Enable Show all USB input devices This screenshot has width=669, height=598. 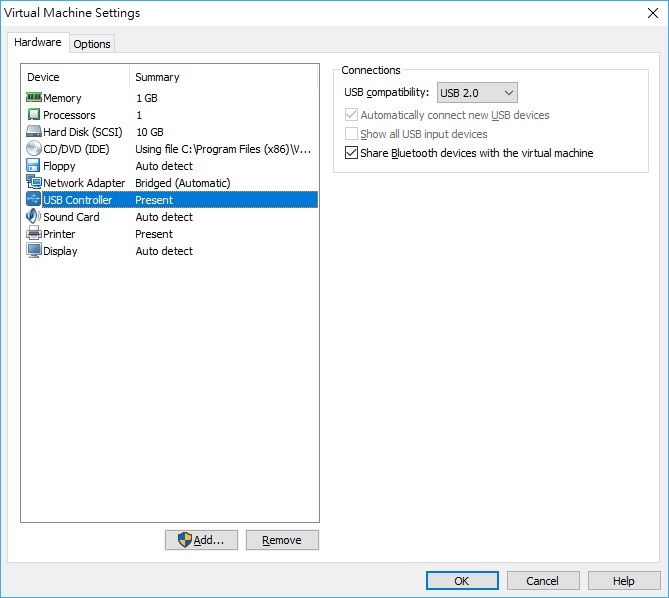(351, 134)
